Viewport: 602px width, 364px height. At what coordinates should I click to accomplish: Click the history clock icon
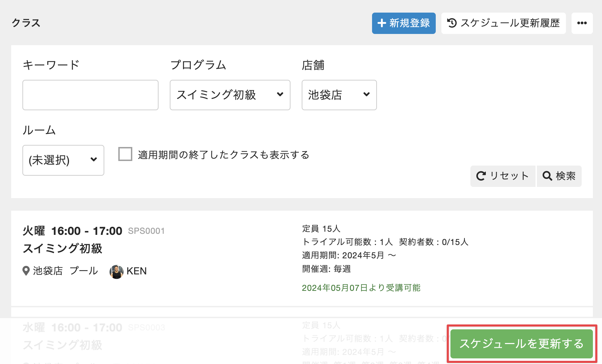(452, 23)
